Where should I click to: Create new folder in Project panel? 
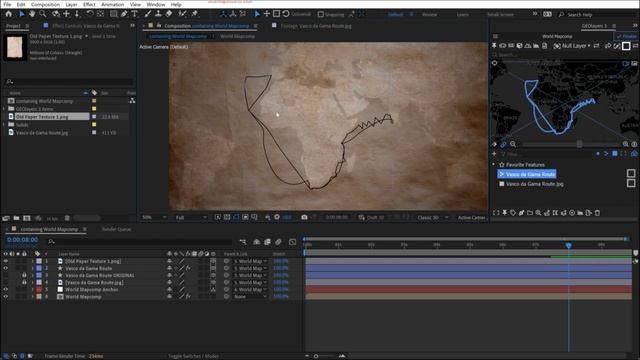[x=16, y=218]
